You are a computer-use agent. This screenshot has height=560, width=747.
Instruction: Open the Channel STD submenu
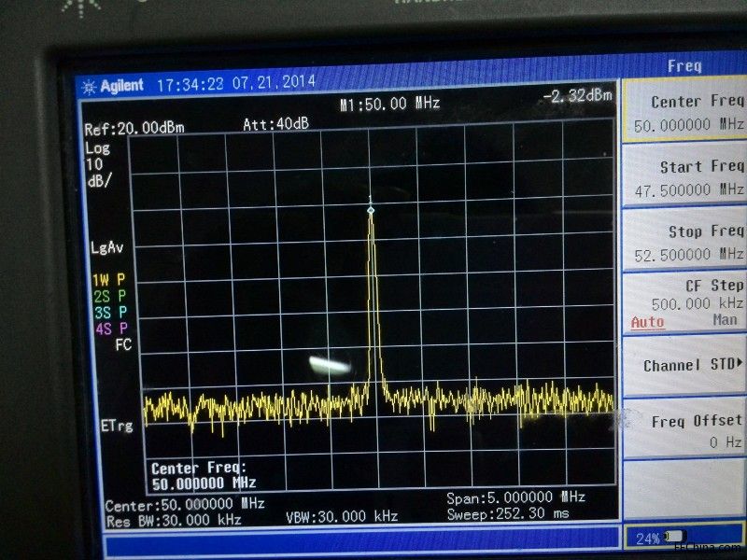point(684,366)
